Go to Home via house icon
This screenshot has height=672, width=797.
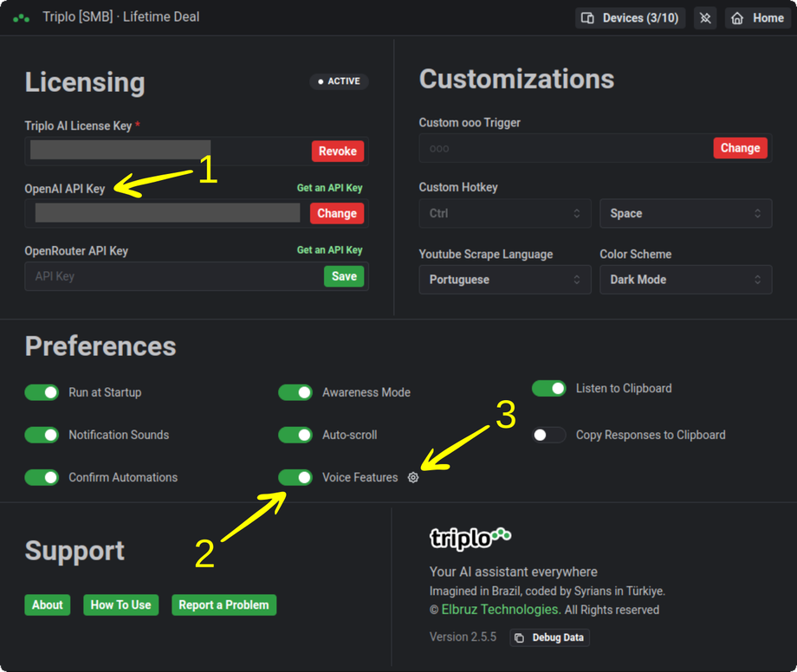(x=758, y=17)
